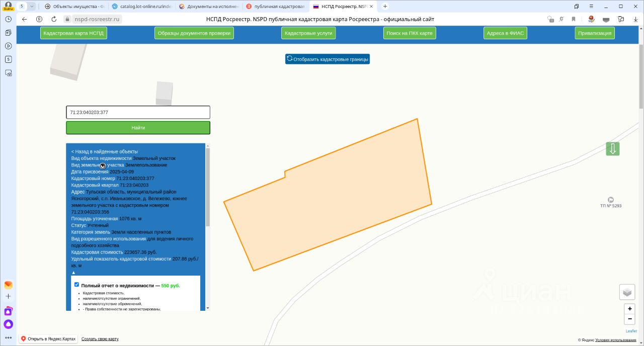
Task: Follow the Создать свою карту link
Action: click(x=100, y=339)
